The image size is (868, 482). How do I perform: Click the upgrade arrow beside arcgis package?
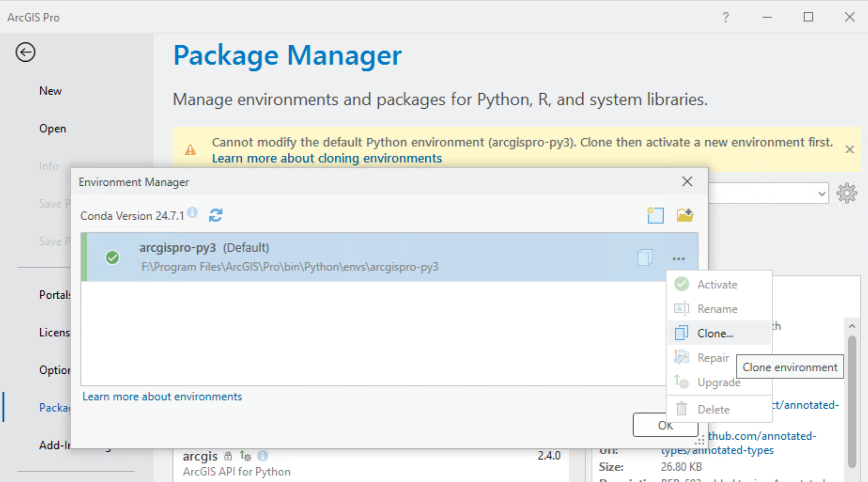pos(244,456)
